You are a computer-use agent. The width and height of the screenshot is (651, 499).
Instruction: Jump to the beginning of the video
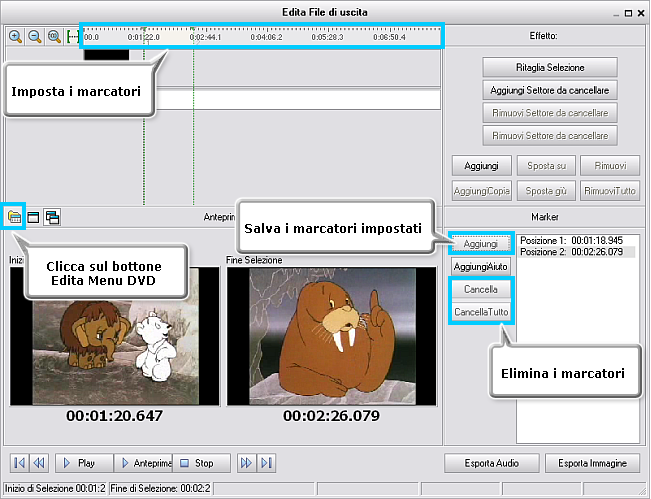(20, 463)
